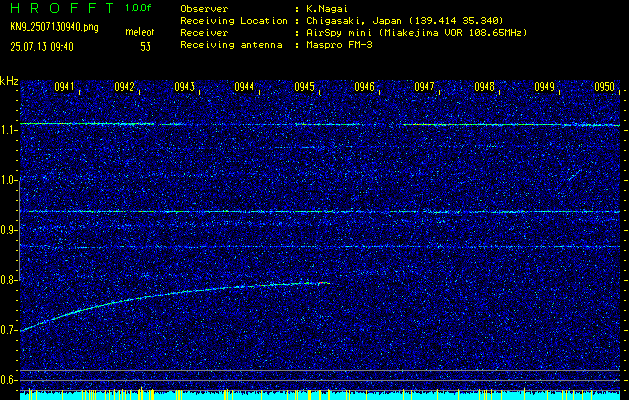This screenshot has height=400, width=629.
Task: Click the 0950 time marker
Action: tap(605, 87)
